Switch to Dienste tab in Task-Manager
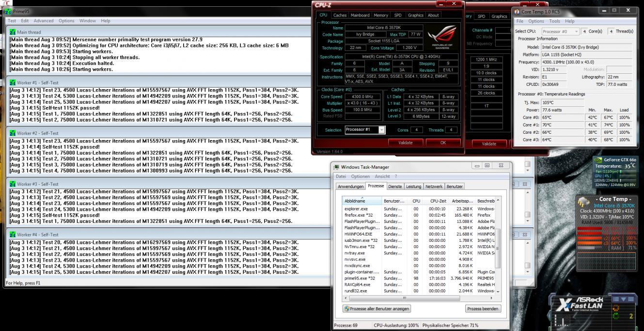 [395, 186]
